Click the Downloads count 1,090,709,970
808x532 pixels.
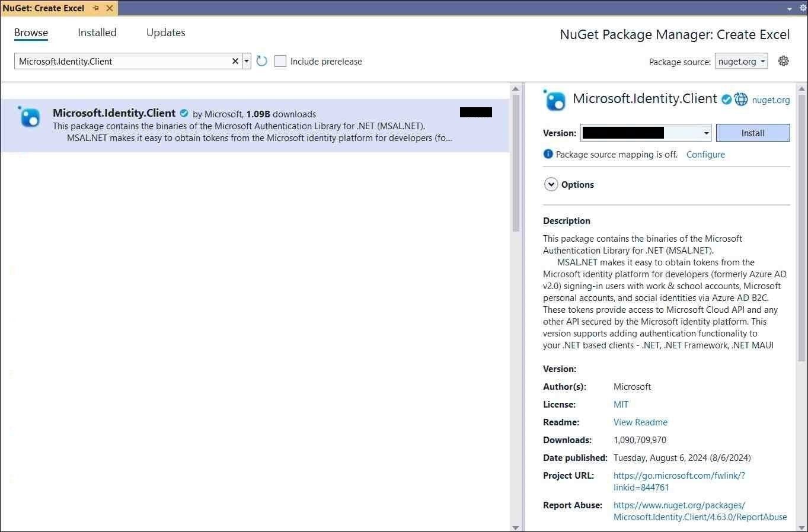click(x=640, y=440)
